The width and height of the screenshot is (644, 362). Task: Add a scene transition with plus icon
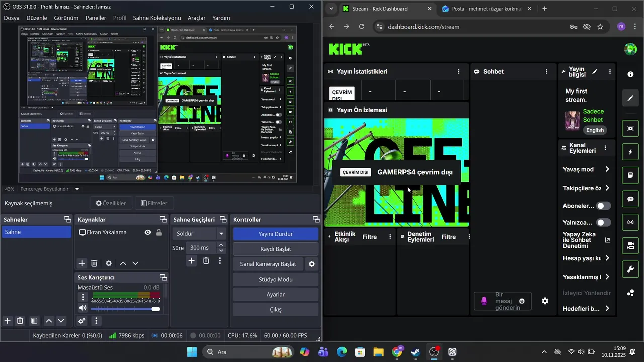click(x=191, y=260)
